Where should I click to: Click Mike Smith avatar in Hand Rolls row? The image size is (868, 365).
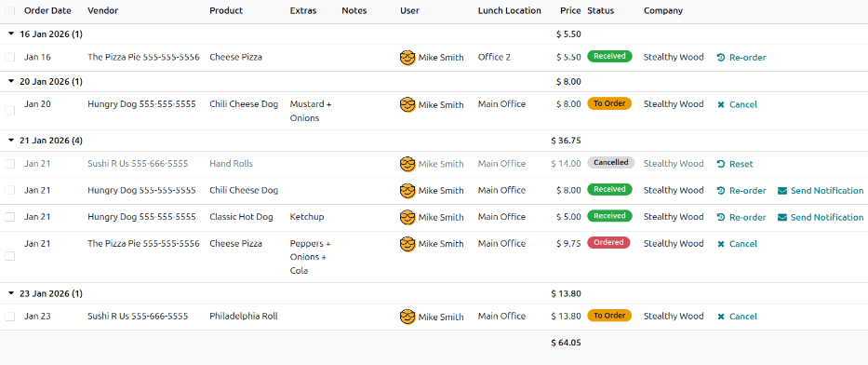point(407,164)
